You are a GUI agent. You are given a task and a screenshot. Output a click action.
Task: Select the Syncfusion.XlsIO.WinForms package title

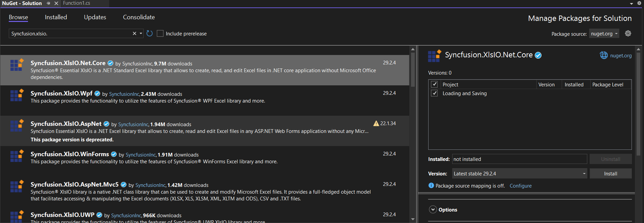pos(70,154)
